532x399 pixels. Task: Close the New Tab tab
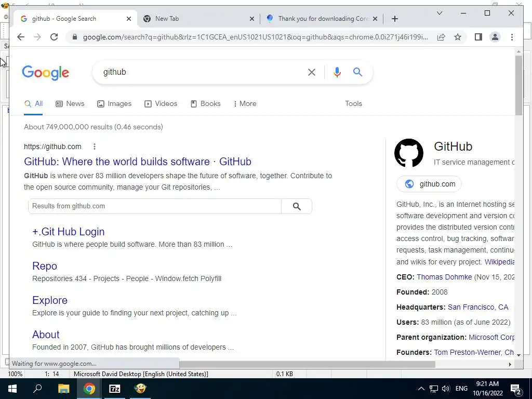click(x=252, y=19)
